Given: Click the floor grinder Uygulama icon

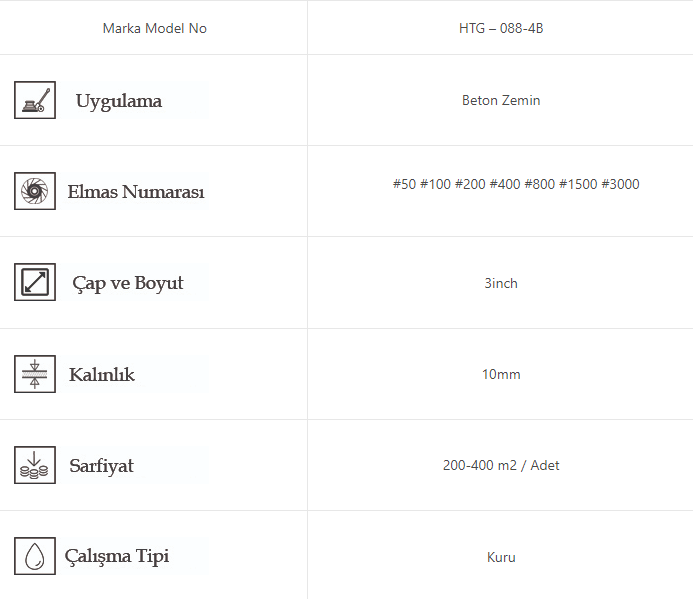Looking at the screenshot, I should (35, 100).
